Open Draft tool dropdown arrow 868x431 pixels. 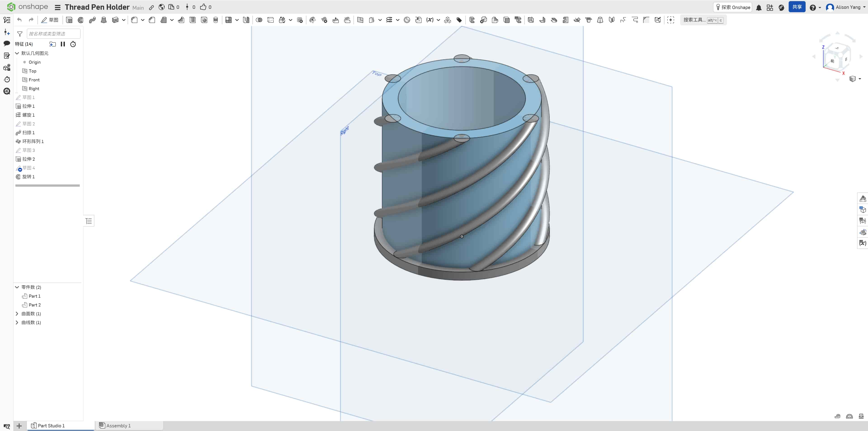pos(172,20)
